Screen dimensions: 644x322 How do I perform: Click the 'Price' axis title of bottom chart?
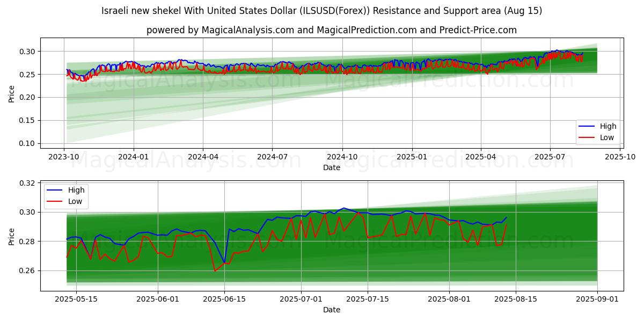(x=11, y=236)
